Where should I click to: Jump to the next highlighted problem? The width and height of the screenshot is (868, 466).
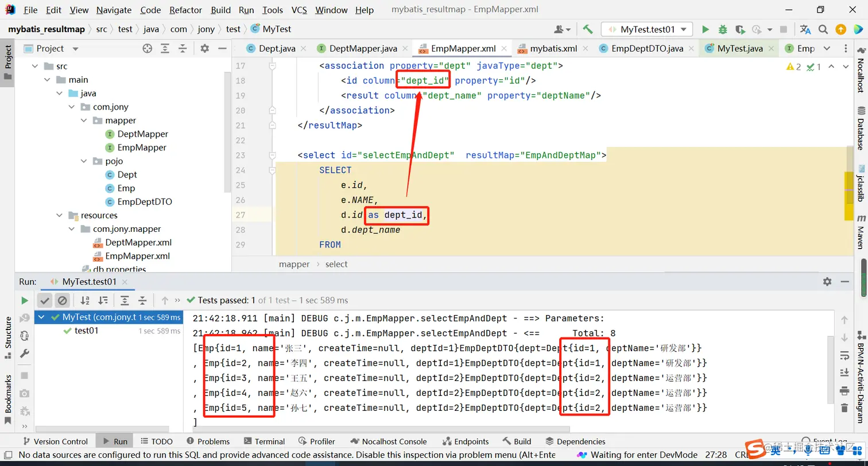point(847,67)
